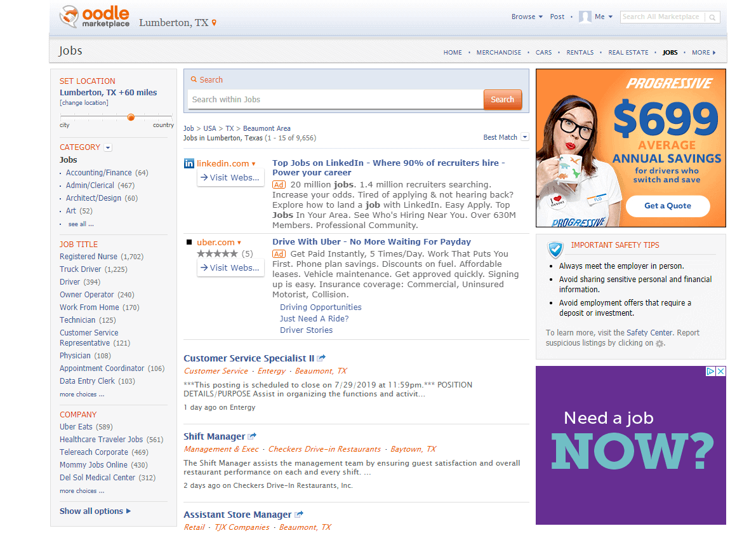Expand the CATEGORY dropdown arrow
The width and height of the screenshot is (756, 533).
click(x=108, y=147)
